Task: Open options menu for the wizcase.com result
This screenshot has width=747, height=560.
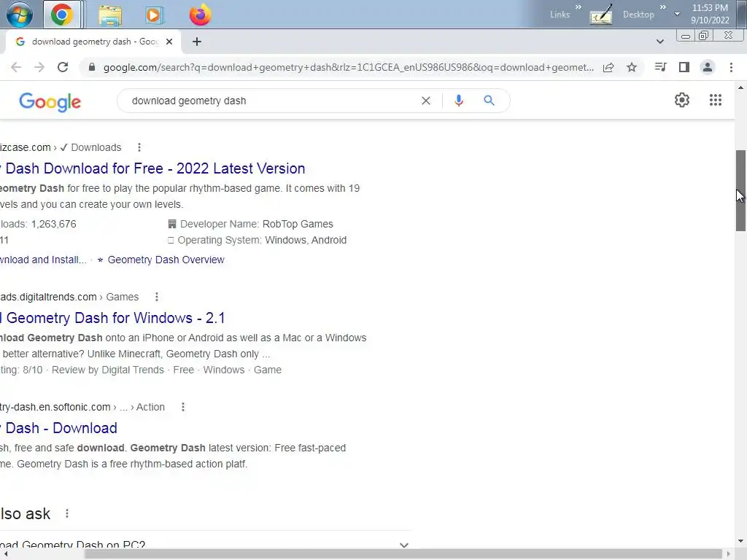Action: tap(139, 147)
